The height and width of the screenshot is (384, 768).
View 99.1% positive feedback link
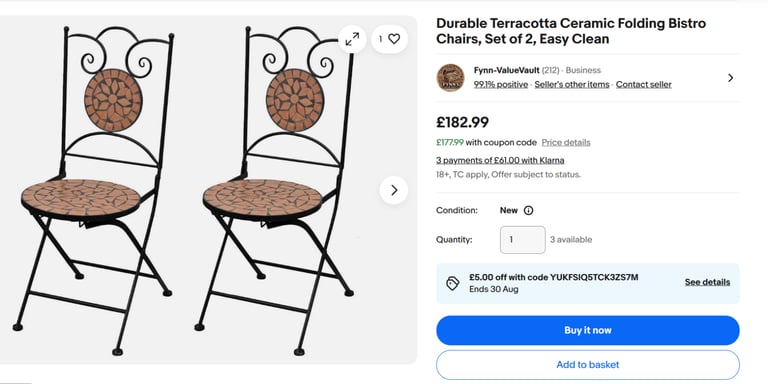[x=501, y=84]
